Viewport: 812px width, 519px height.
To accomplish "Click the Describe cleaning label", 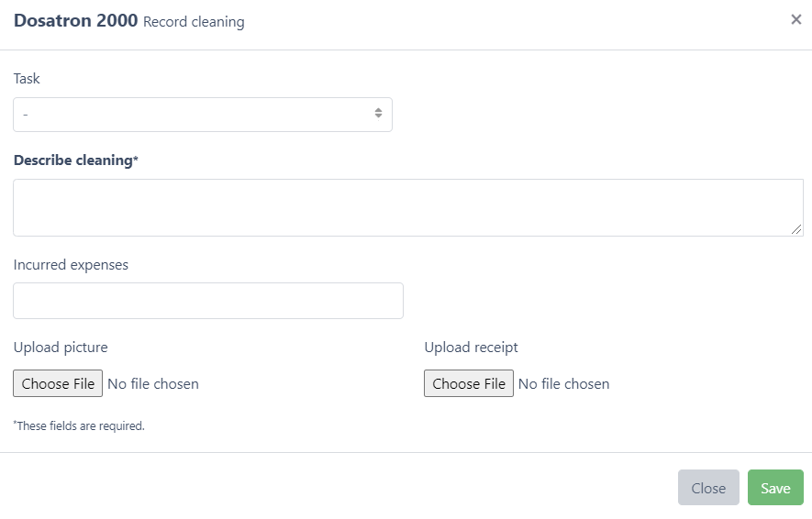I will click(75, 160).
